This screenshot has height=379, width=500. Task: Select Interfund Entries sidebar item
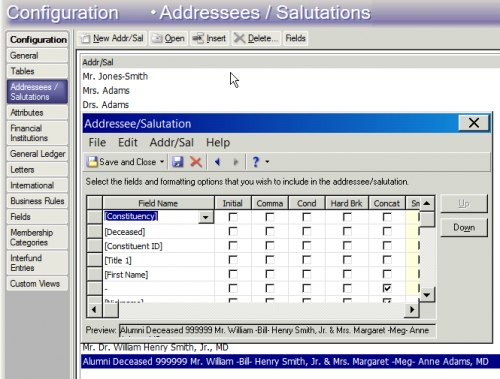click(37, 263)
